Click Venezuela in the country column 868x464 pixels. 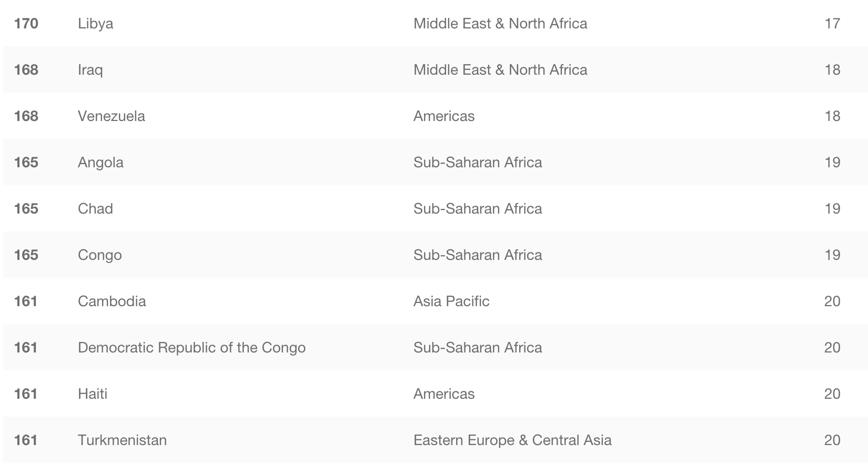pyautogui.click(x=112, y=116)
